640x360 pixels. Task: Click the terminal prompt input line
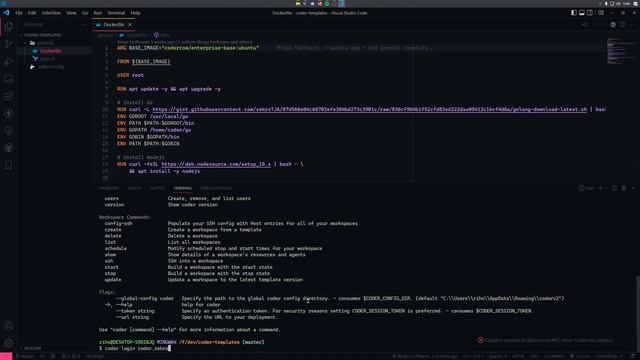pos(135,348)
